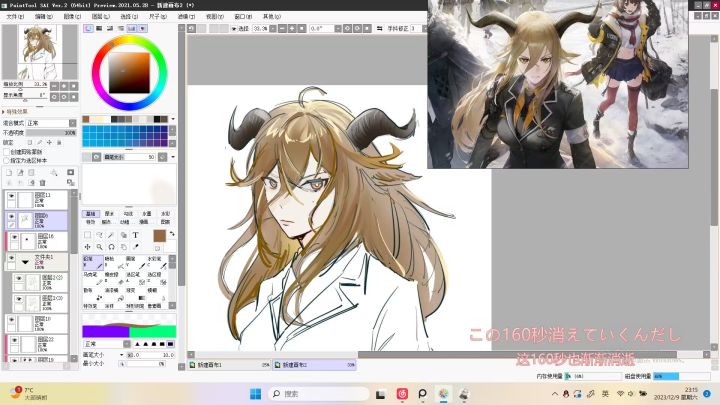Switch to the 水墨 brush tab
Viewport: 720px width, 405px height.
click(x=146, y=214)
